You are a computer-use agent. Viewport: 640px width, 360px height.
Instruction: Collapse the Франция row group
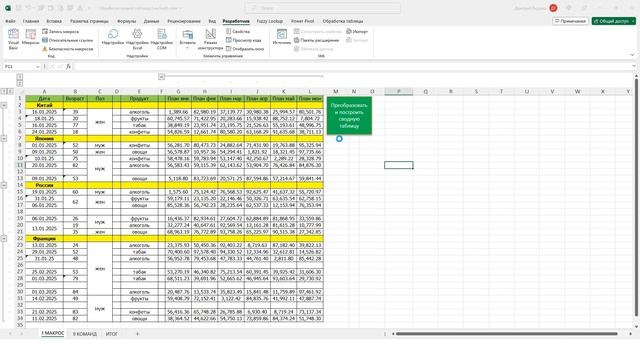point(4,238)
